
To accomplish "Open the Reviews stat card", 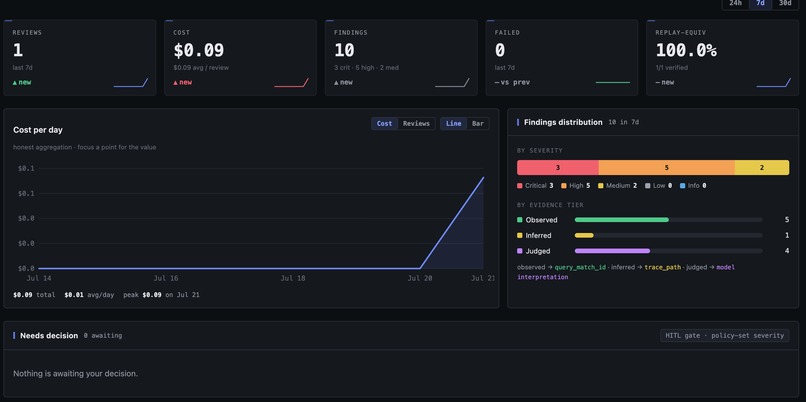I will pyautogui.click(x=80, y=58).
